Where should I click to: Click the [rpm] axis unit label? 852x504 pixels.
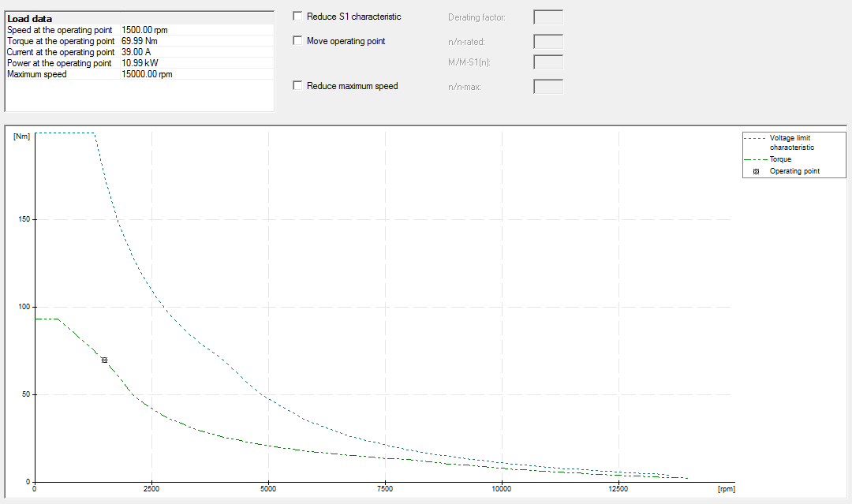click(726, 490)
